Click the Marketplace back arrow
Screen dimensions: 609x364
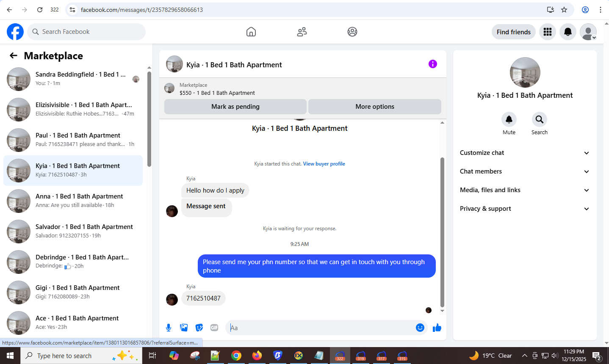[x=14, y=55]
